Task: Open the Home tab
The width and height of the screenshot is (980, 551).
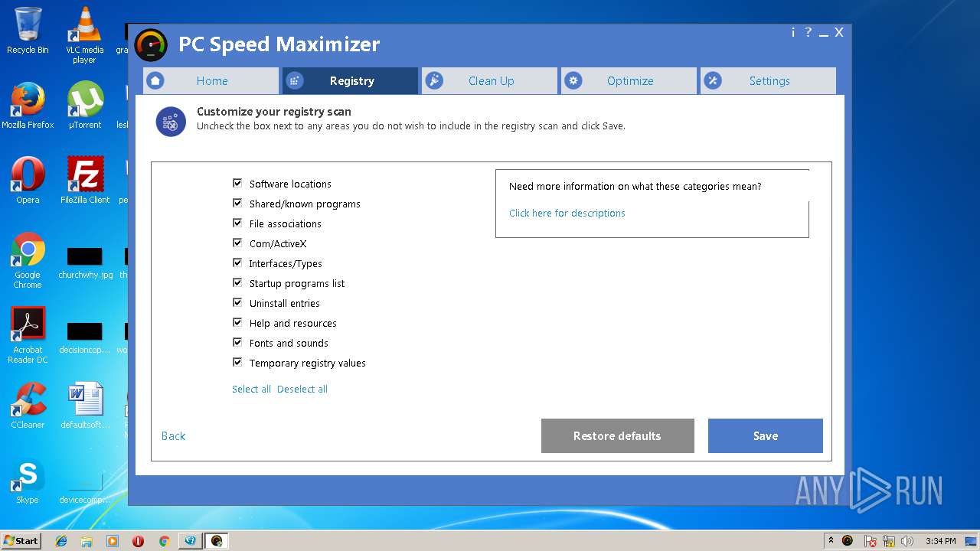Action: 211,80
